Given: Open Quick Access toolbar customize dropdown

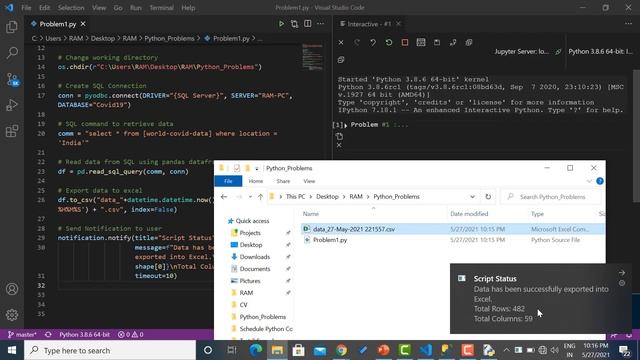Looking at the screenshot, I should coord(257,168).
